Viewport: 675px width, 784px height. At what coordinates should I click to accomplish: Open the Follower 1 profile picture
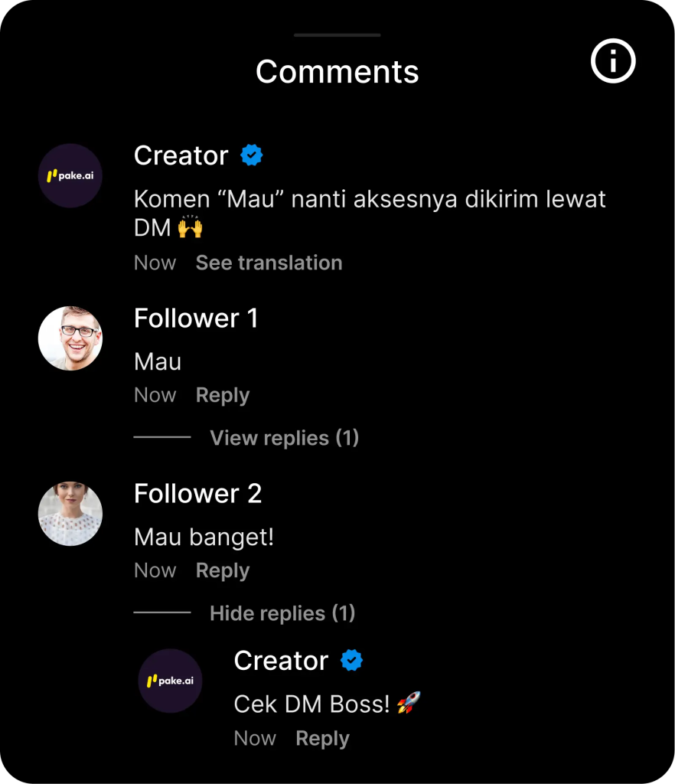(70, 338)
